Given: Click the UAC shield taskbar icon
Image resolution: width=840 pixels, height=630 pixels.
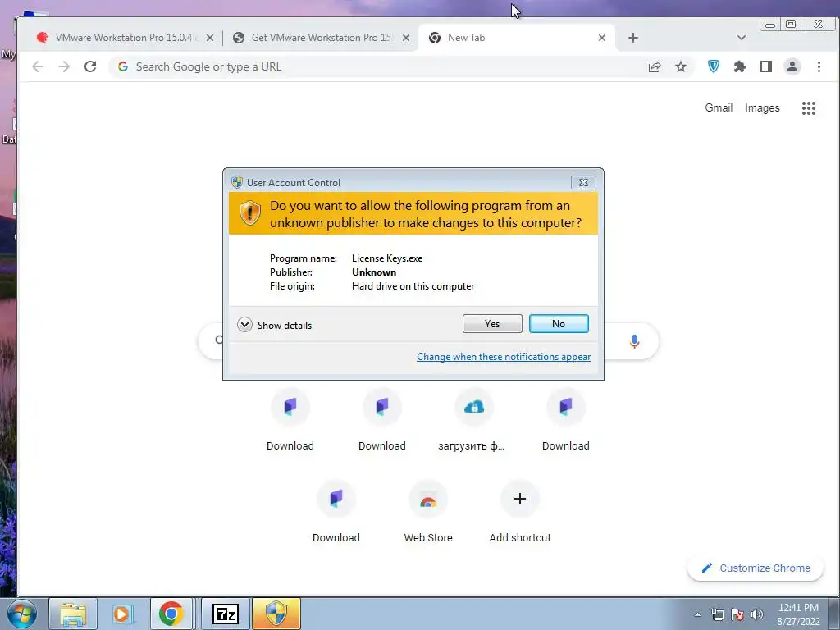Looking at the screenshot, I should click(276, 614).
